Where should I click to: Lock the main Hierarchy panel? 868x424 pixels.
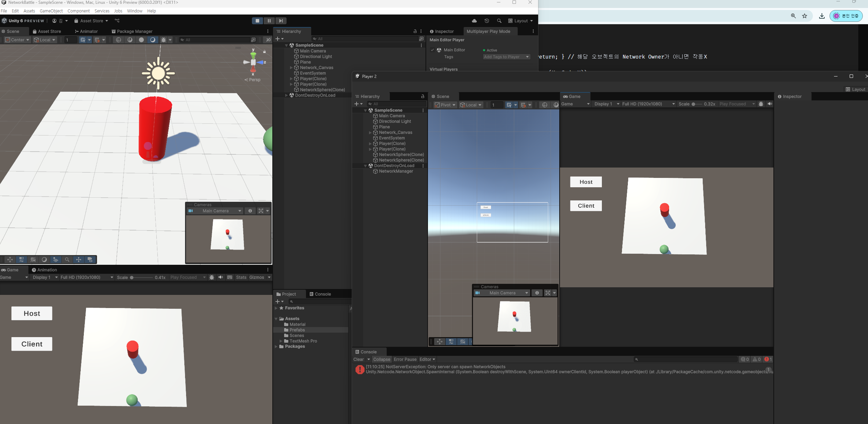pos(415,31)
